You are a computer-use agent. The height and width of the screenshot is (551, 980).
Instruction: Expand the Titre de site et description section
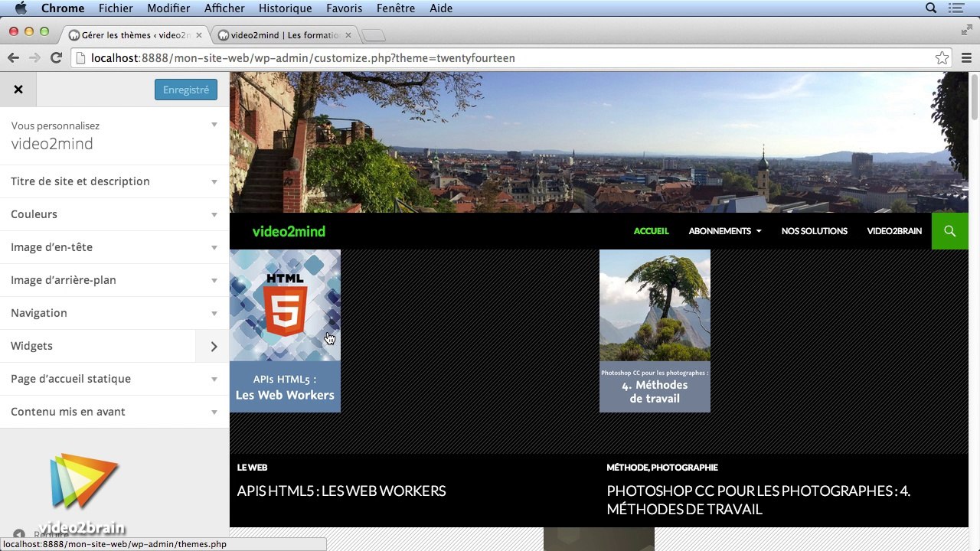(x=115, y=181)
